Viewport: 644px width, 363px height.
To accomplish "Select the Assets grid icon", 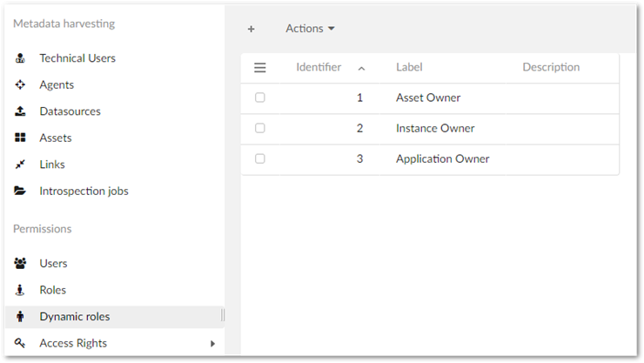I will point(20,138).
